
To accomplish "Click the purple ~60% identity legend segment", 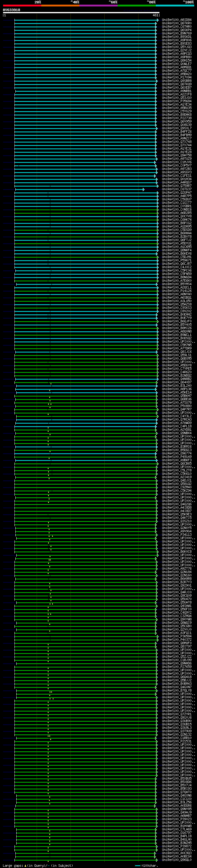I will 99,6.
